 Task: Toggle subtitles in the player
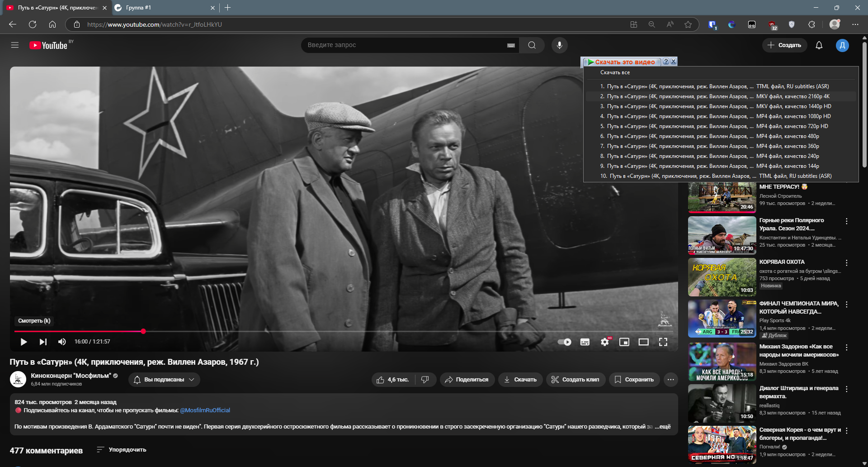tap(585, 342)
